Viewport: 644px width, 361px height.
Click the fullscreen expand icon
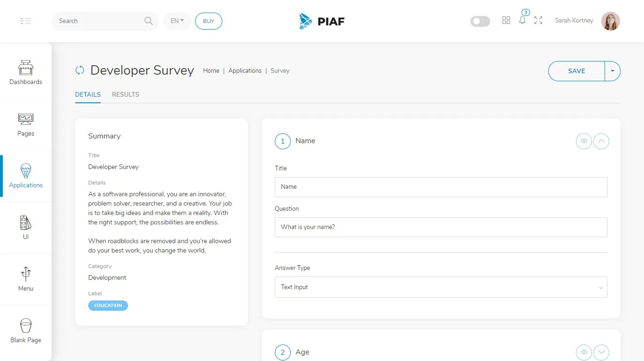coord(538,20)
